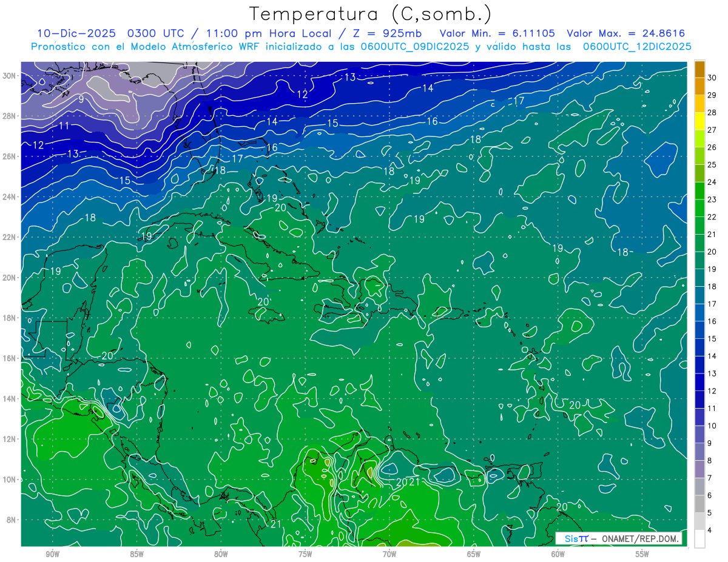
Task: Click the brown swatch above the 30 label
Action: [x=699, y=69]
